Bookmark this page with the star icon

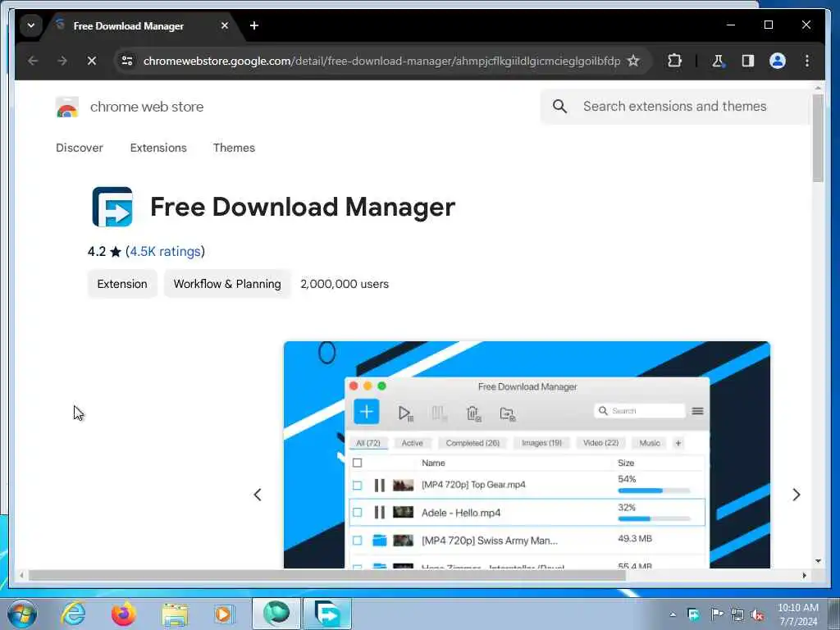pos(633,61)
